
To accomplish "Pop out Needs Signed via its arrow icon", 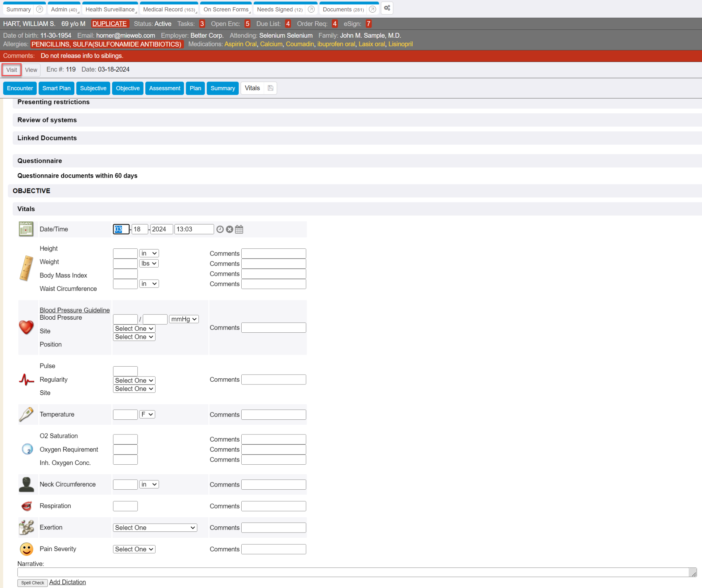I will tap(311, 9).
